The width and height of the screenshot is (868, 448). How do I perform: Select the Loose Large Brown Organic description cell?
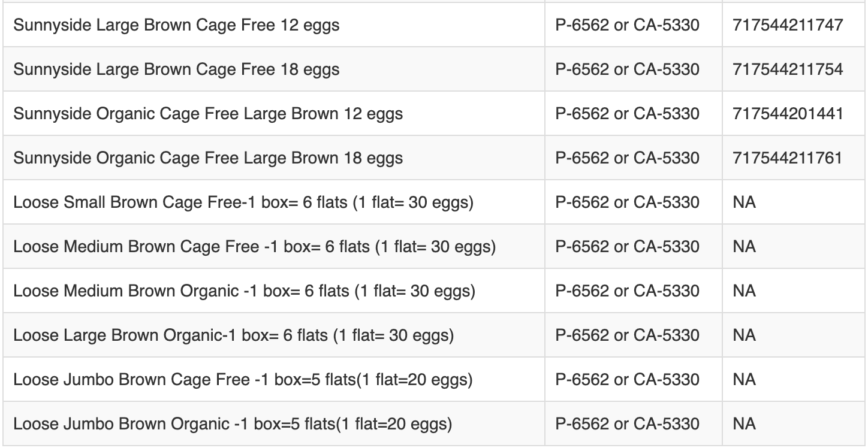click(233, 335)
